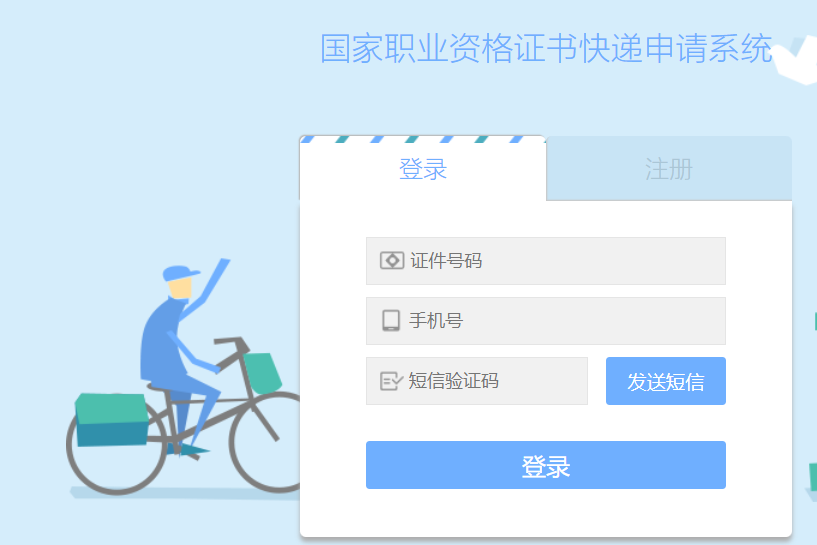Click the bicycle's front wheel

tap(266, 442)
